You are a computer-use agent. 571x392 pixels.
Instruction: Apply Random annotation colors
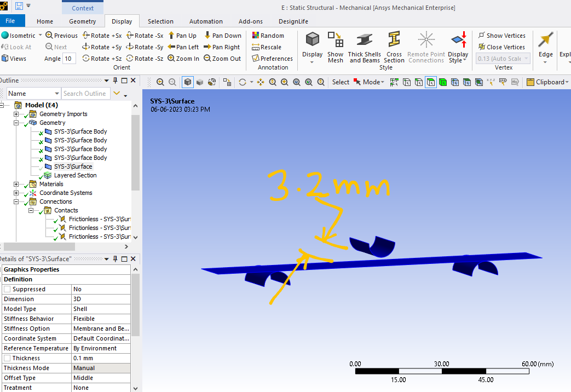268,36
